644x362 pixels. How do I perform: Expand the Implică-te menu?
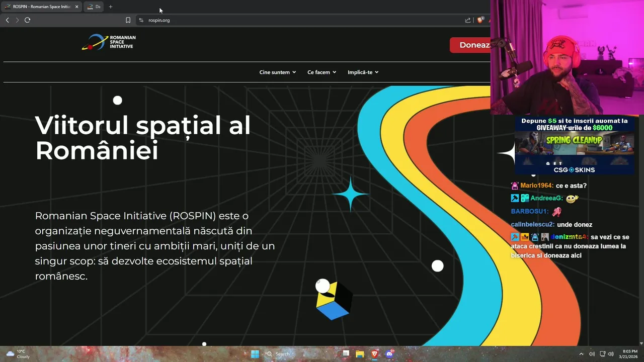pos(363,72)
